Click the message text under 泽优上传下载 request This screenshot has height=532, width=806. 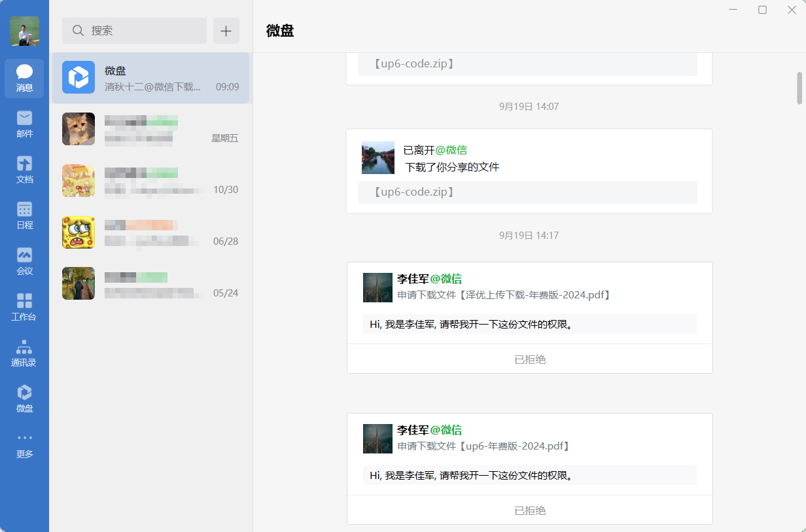pos(530,324)
